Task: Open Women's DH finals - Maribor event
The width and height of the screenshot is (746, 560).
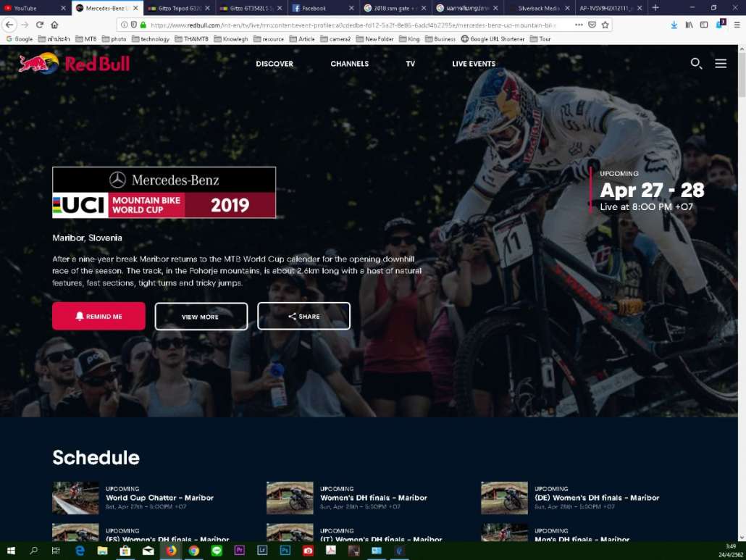Action: 374,498
